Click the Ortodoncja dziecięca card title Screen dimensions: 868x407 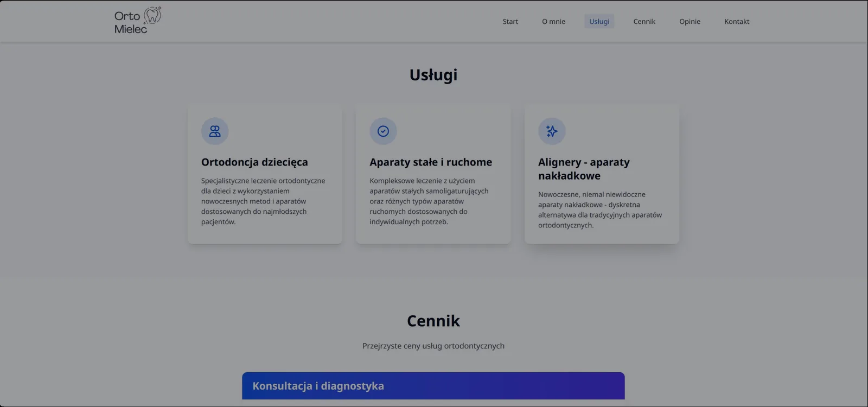[x=254, y=162]
